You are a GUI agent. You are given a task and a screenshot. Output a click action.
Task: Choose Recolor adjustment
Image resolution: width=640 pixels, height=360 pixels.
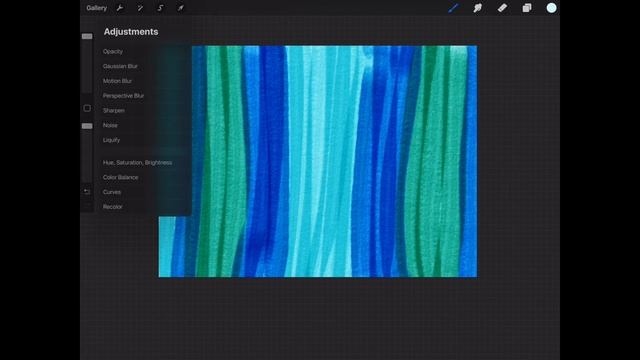(x=112, y=207)
